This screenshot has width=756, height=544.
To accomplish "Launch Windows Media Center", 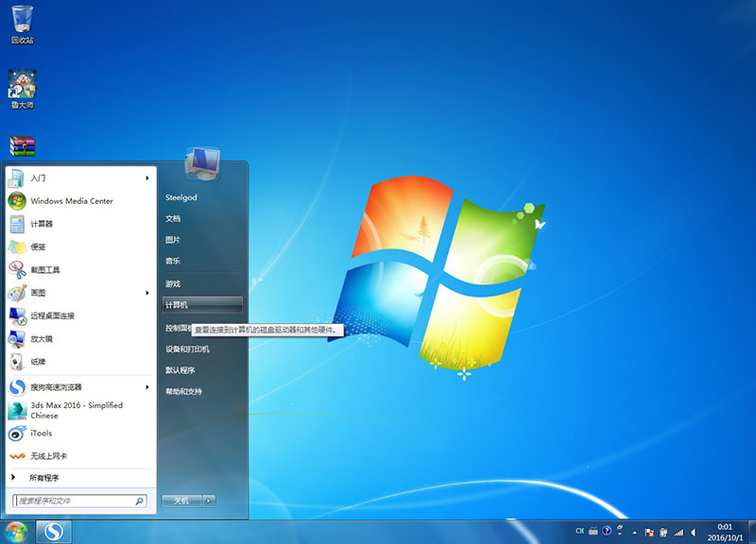I will [x=80, y=201].
